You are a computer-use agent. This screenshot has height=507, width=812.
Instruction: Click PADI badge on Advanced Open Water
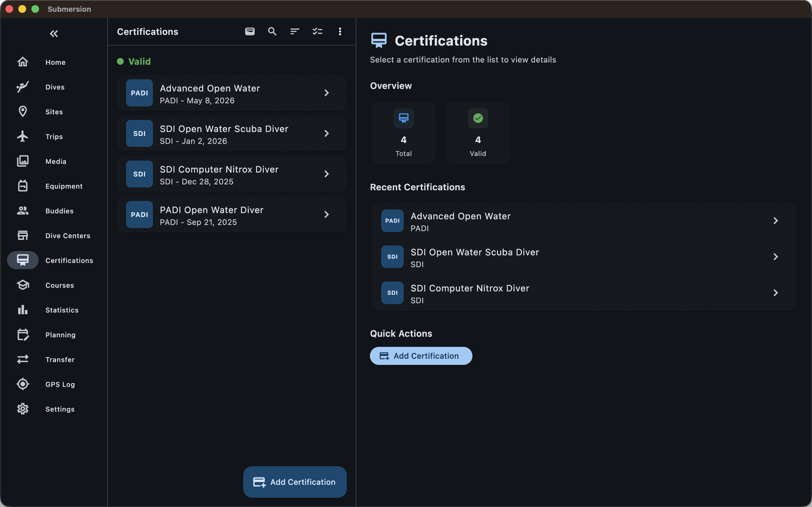pyautogui.click(x=139, y=93)
